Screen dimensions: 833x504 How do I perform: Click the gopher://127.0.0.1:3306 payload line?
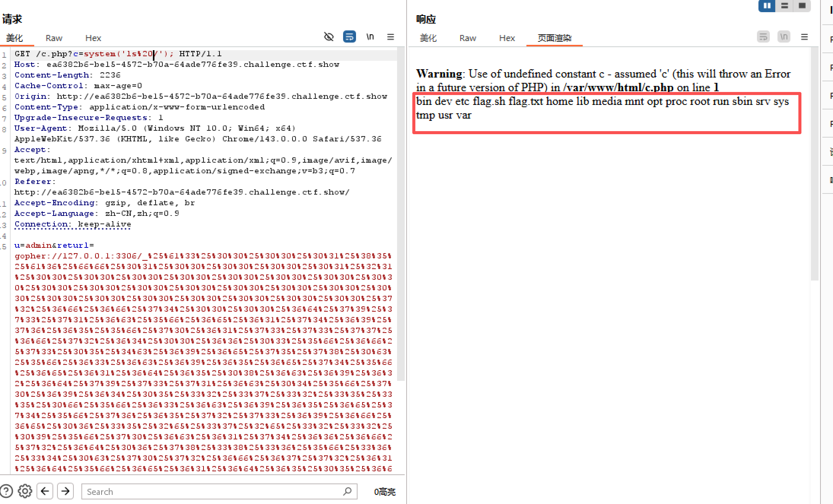pyautogui.click(x=203, y=256)
